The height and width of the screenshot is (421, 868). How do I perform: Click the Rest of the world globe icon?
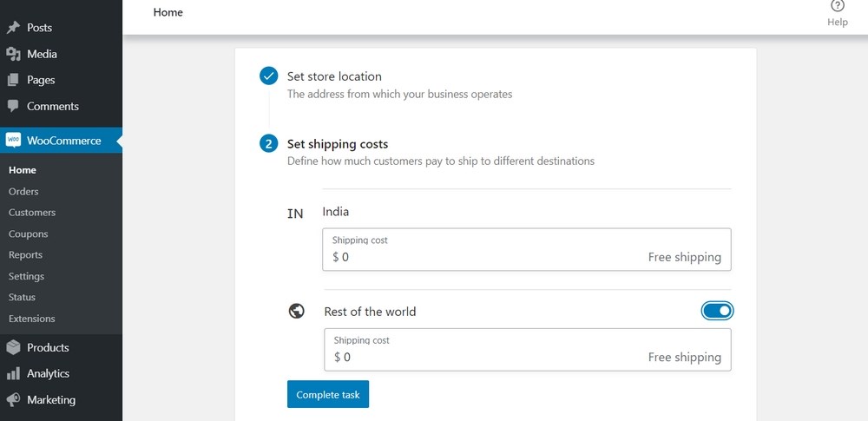pos(297,311)
